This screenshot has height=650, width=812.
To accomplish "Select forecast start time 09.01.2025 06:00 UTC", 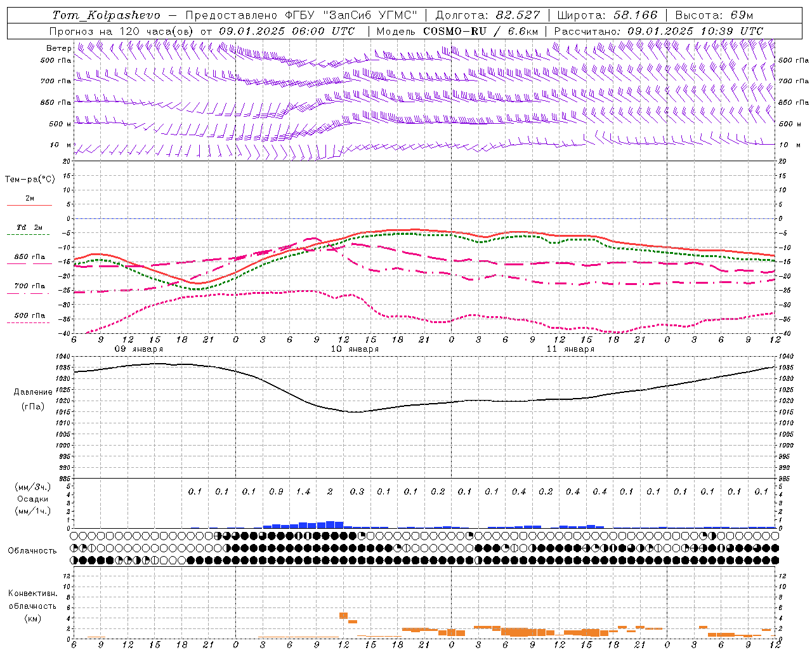I will pyautogui.click(x=287, y=31).
